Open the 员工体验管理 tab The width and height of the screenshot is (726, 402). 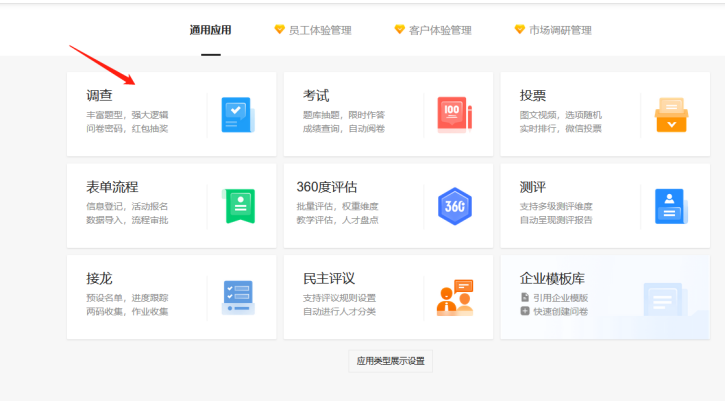coord(320,31)
